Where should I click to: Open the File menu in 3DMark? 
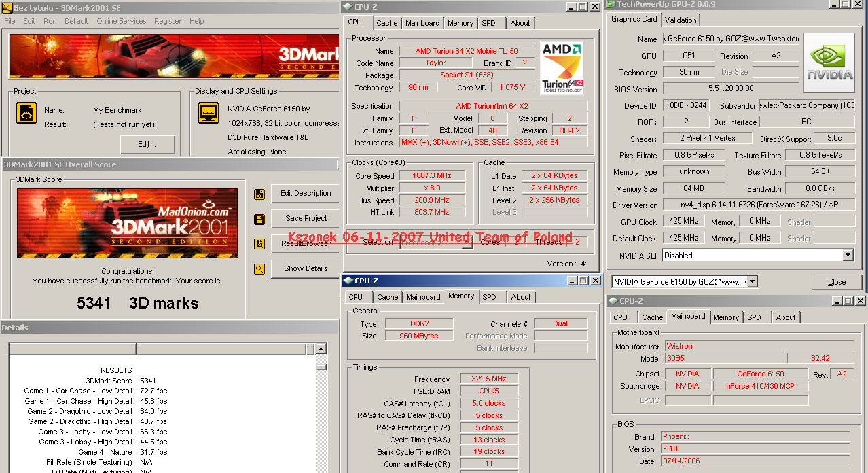point(10,21)
